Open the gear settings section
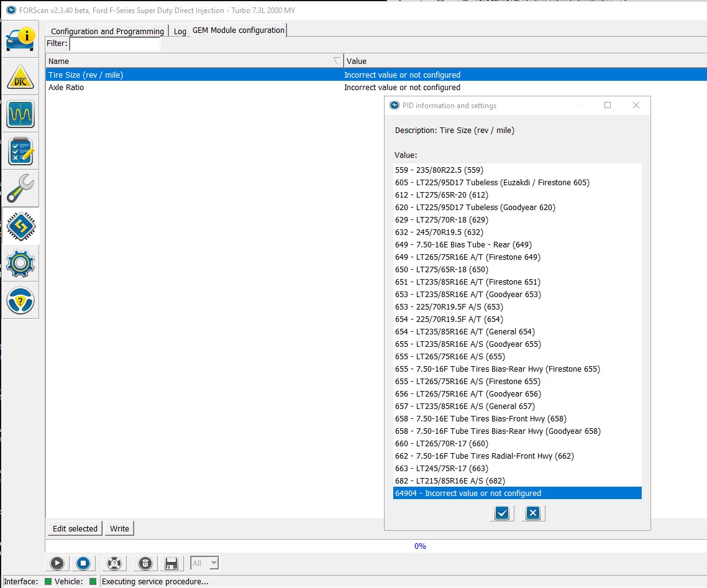Viewport: 707px width, 588px height. click(x=21, y=264)
